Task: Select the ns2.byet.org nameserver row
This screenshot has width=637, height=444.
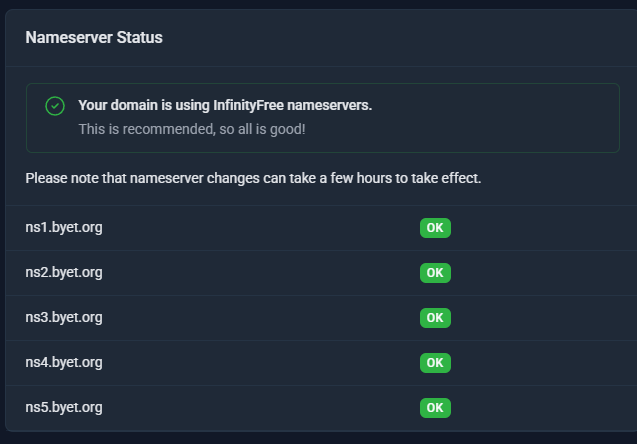Action: pyautogui.click(x=321, y=273)
